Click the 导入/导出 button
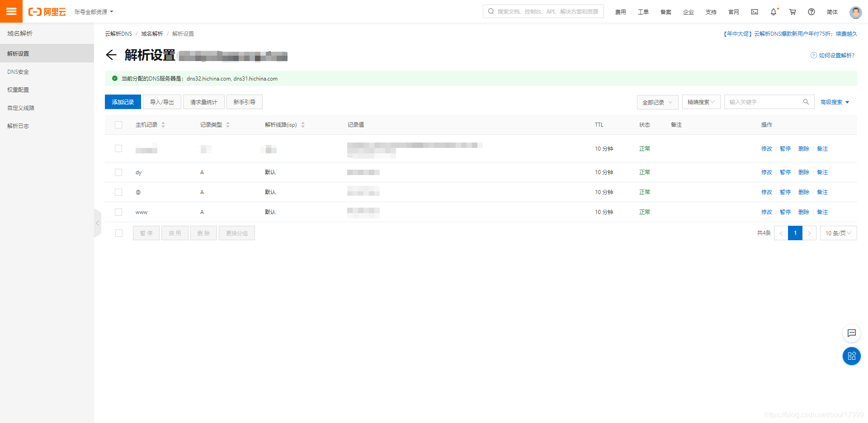 (162, 102)
